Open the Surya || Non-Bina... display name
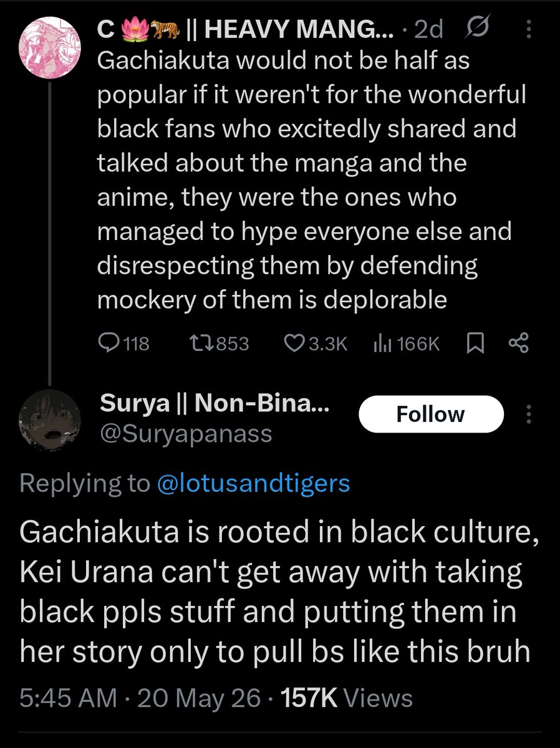 (x=215, y=405)
